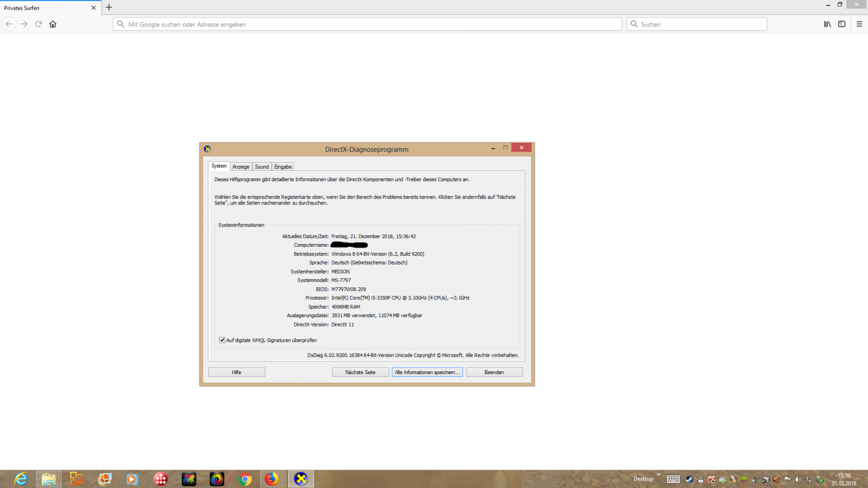The height and width of the screenshot is (488, 868).
Task: Expand hidden Desktop toolbar chevron
Action: (x=659, y=474)
